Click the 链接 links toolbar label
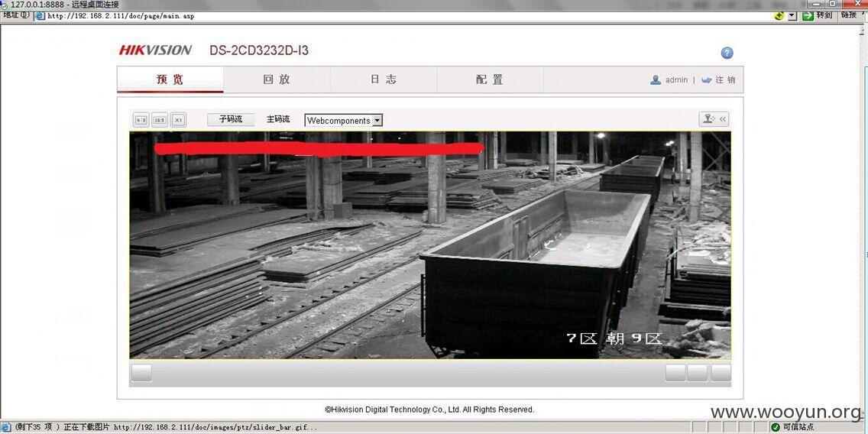This screenshot has height=434, width=868. click(x=848, y=16)
